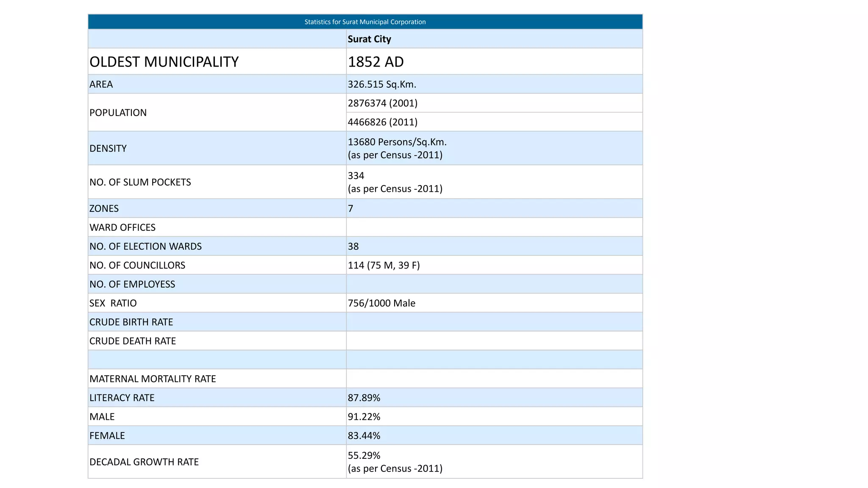Click the POPULATION row label
The height and width of the screenshot is (488, 868).
118,113
